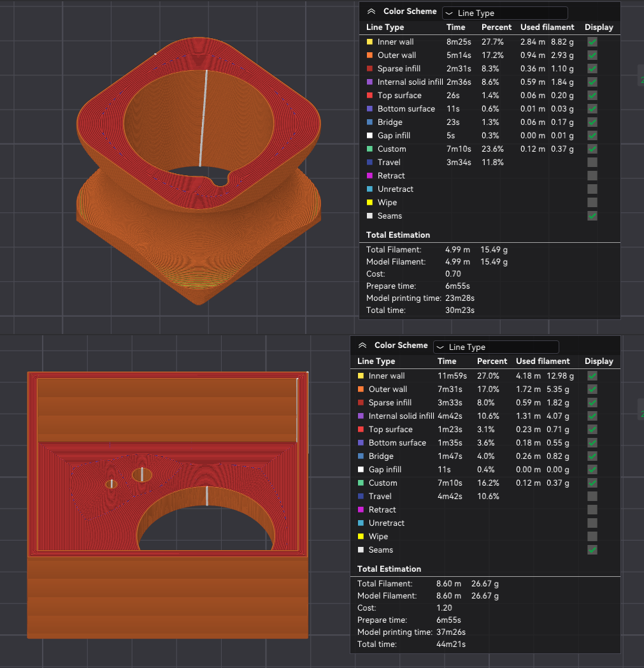
Task: Click blue Bridge swatch in the 4.0% row
Action: [361, 456]
